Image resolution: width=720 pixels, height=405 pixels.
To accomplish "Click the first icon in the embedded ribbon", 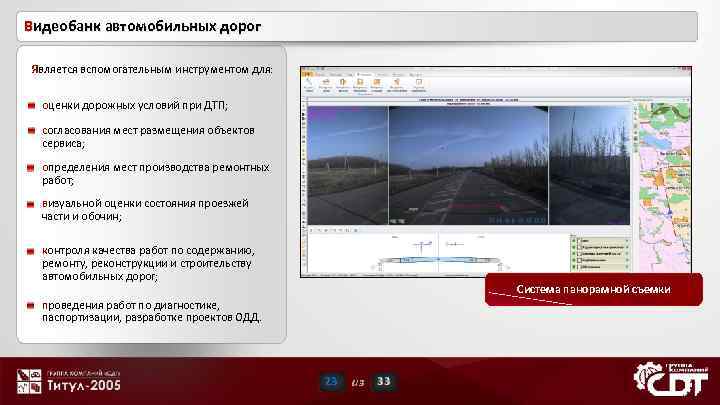I will (x=309, y=84).
